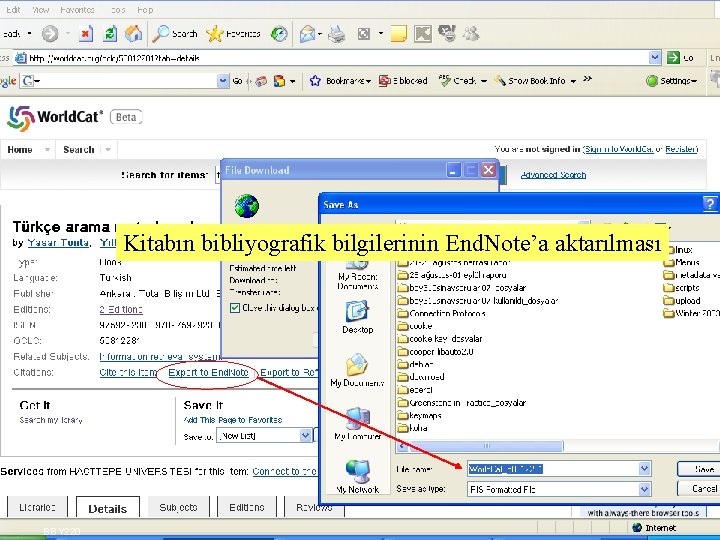Image resolution: width=720 pixels, height=540 pixels.
Task: Click the Go button beside address bar
Action: click(x=681, y=58)
